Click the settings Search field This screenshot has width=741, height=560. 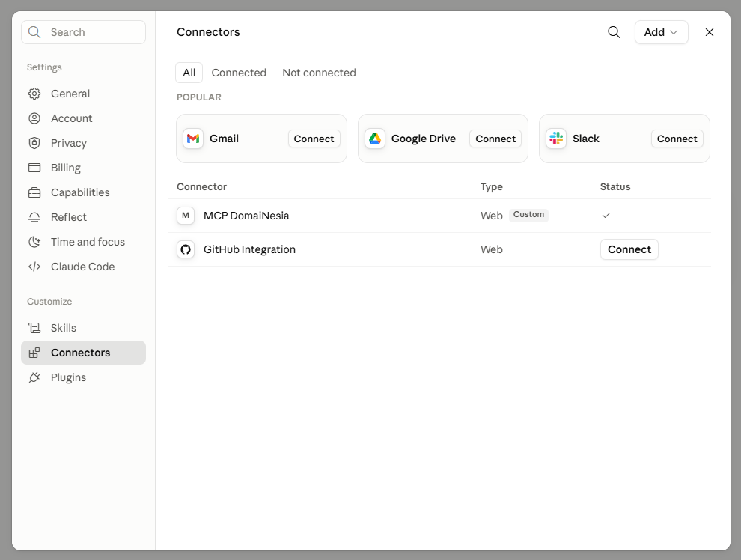tap(84, 32)
